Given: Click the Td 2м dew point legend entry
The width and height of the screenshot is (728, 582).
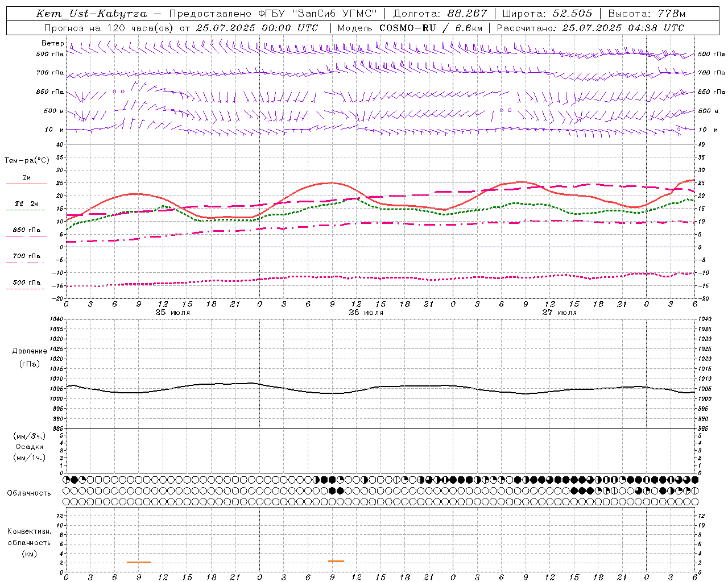Looking at the screenshot, I should click(x=26, y=203).
